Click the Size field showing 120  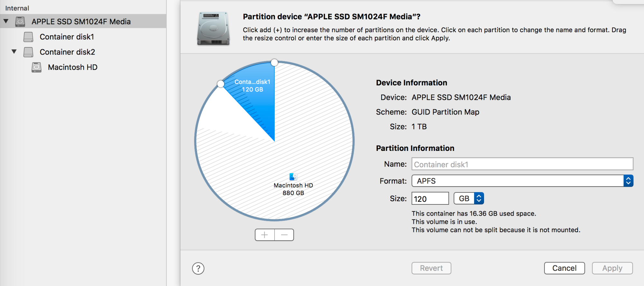pos(430,198)
